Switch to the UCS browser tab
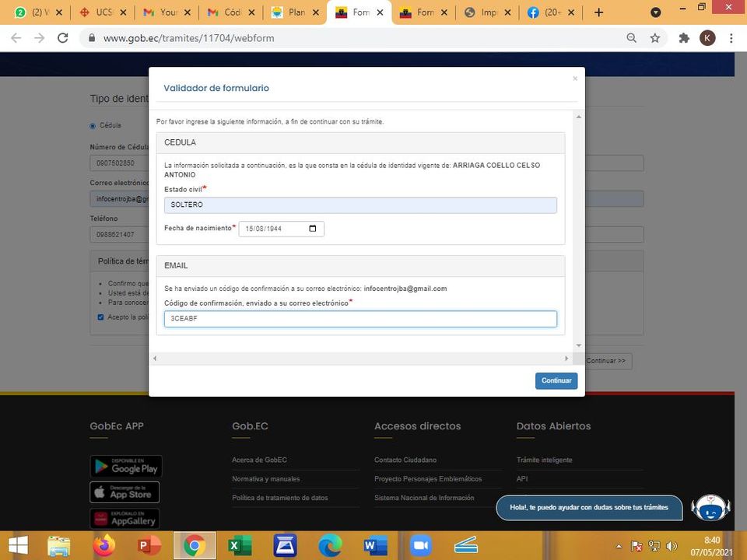Image resolution: width=747 pixels, height=560 pixels. click(101, 12)
